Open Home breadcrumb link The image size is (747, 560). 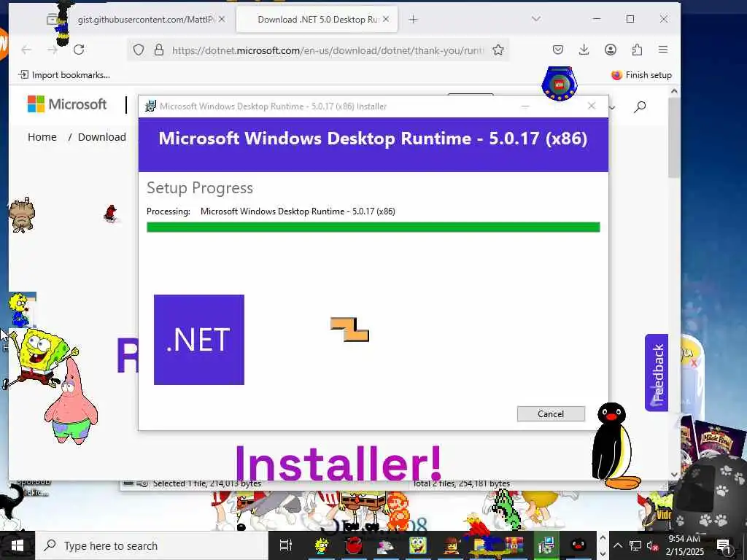coord(42,137)
